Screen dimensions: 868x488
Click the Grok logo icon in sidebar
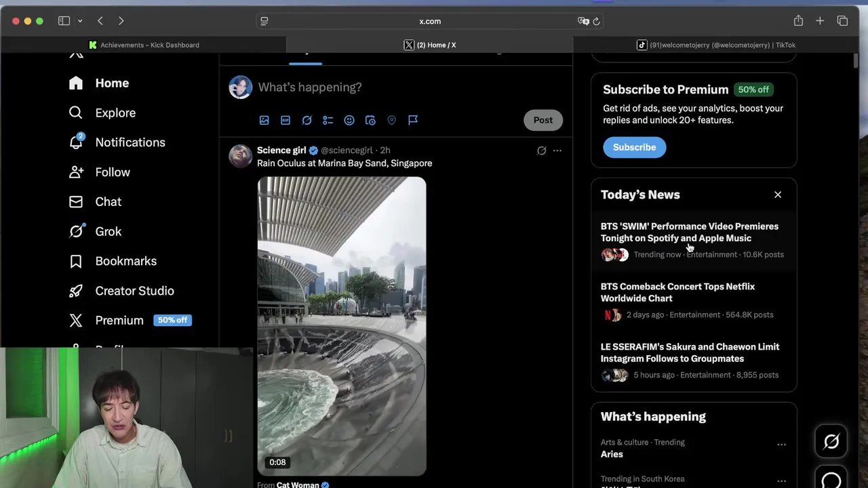coord(77,231)
